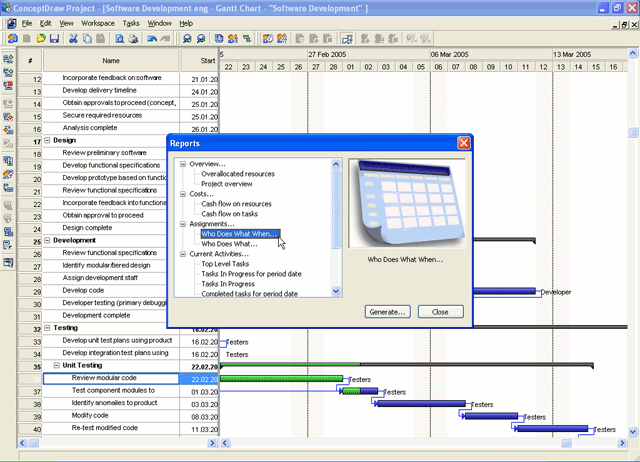Select the Cash flow on tasks report
The image size is (640, 462).
point(229,214)
